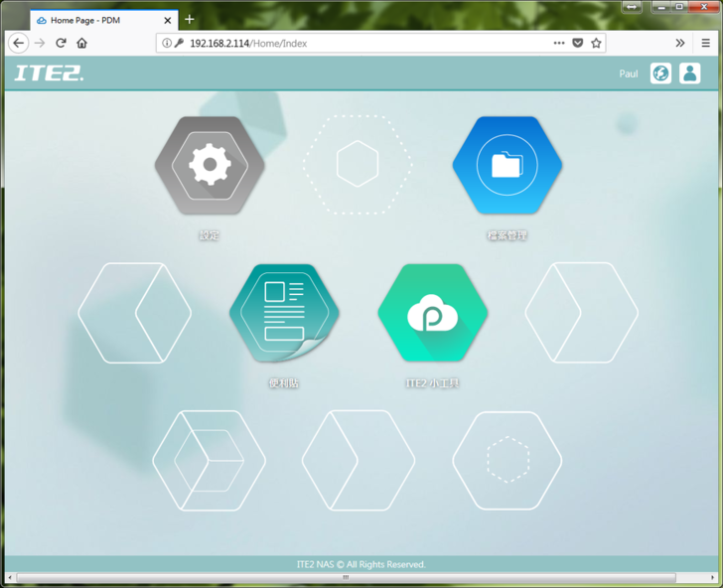Open the gray gear Settings hexagon

210,165
